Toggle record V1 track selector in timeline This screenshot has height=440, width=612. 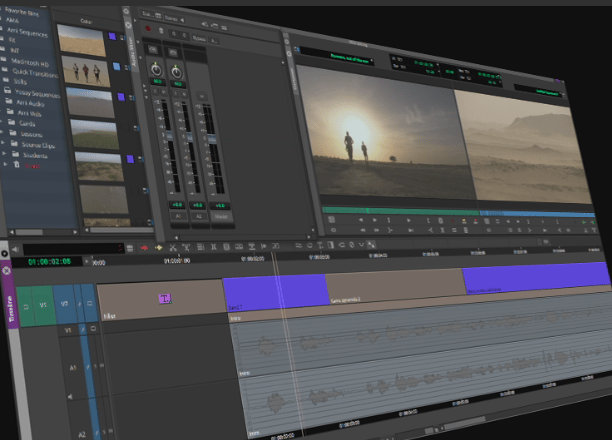click(x=68, y=330)
